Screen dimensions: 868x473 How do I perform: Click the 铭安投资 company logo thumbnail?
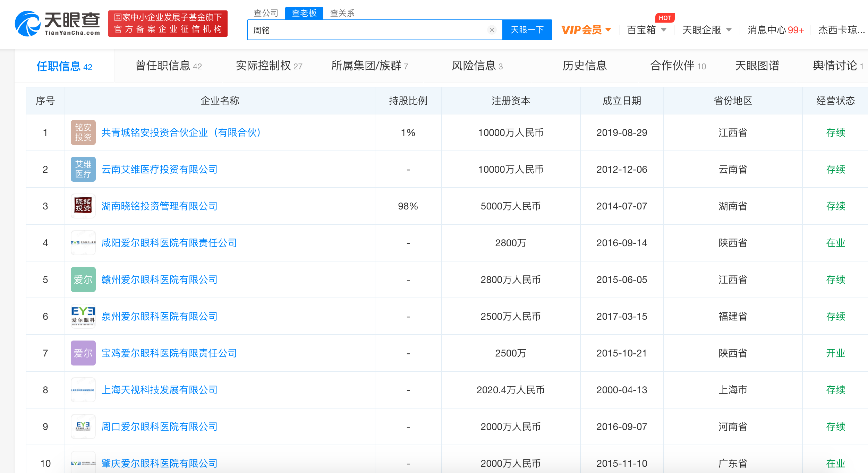tap(83, 132)
